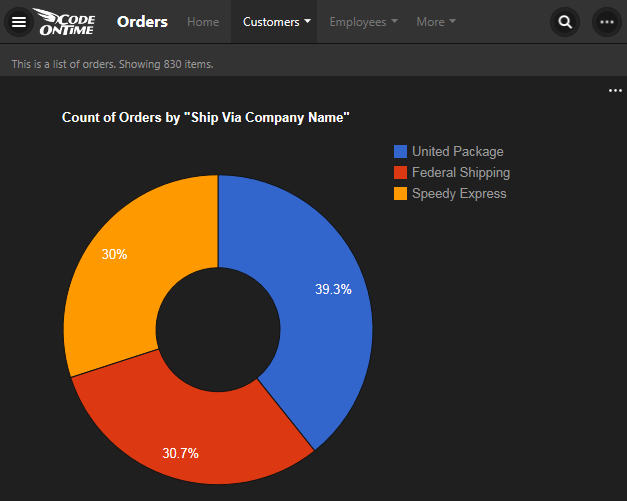The image size is (627, 501).
Task: Select the Federal Shipping legend label
Action: point(460,173)
